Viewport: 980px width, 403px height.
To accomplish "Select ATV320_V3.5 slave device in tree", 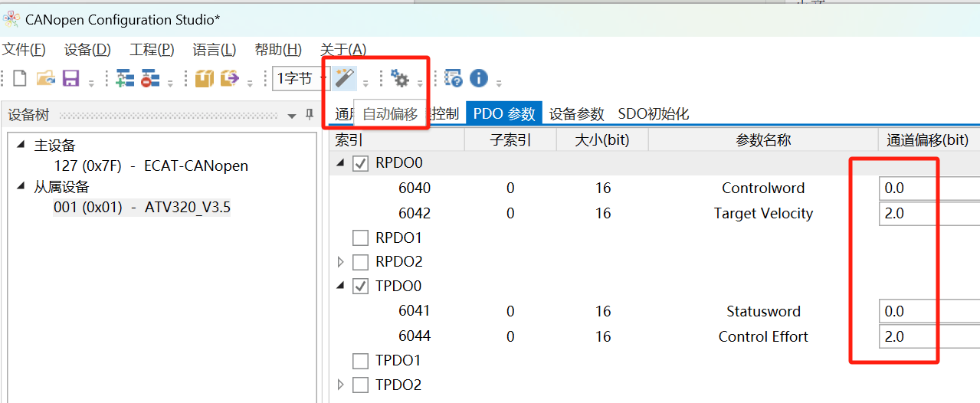I will [x=142, y=207].
